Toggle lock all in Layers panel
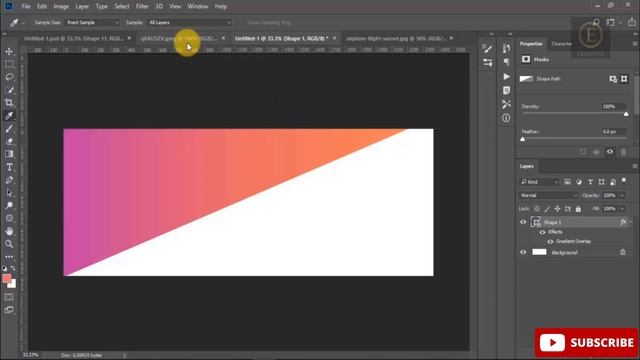The width and height of the screenshot is (640, 360). click(x=578, y=209)
